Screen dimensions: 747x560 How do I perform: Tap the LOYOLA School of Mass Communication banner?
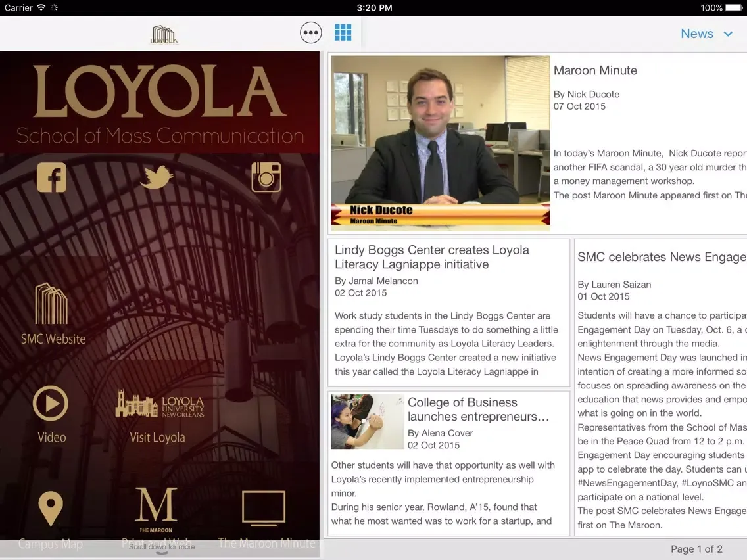[x=160, y=103]
